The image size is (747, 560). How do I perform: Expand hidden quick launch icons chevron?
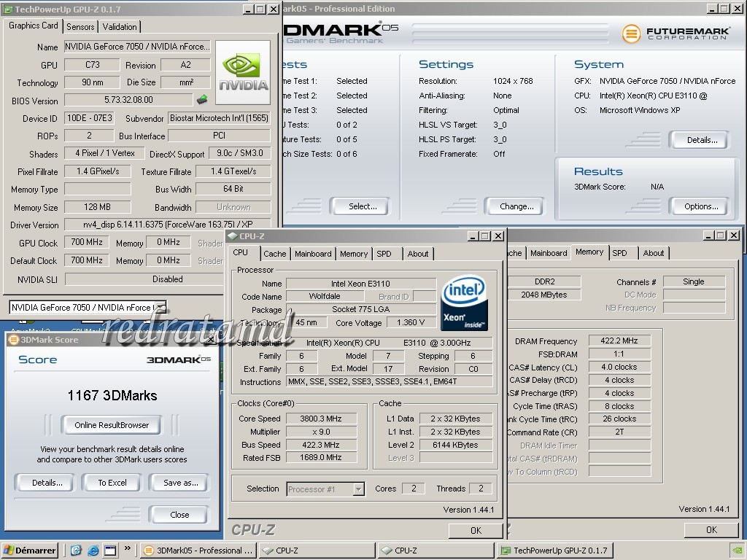[x=127, y=548]
